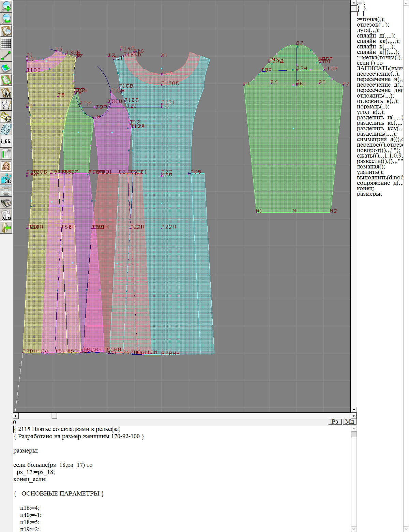Choose 'размеры;' in the operator list
The height and width of the screenshot is (532, 409).
[x=369, y=194]
